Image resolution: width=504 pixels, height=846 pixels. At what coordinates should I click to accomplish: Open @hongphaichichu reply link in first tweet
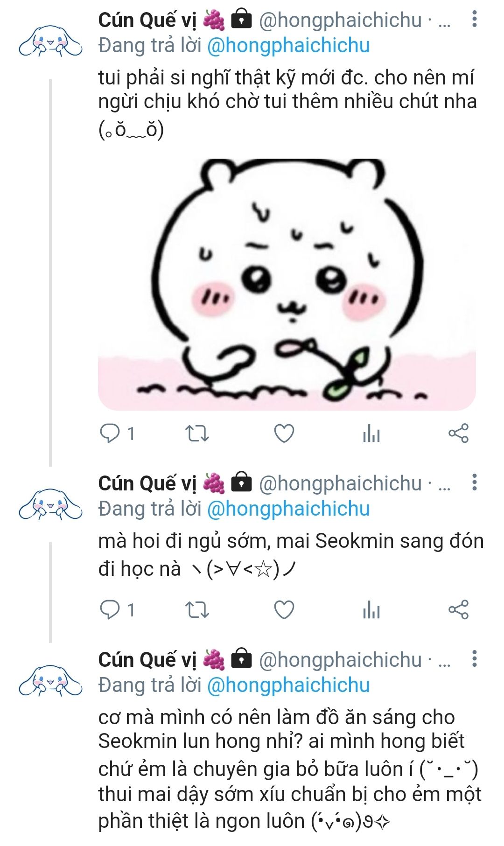(288, 46)
